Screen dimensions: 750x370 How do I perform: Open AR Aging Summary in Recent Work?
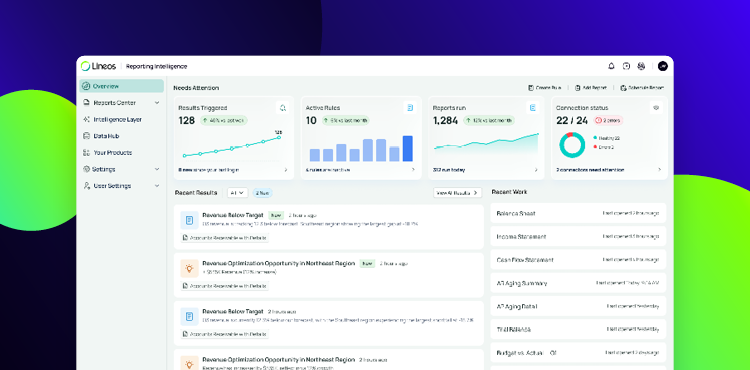click(x=578, y=283)
